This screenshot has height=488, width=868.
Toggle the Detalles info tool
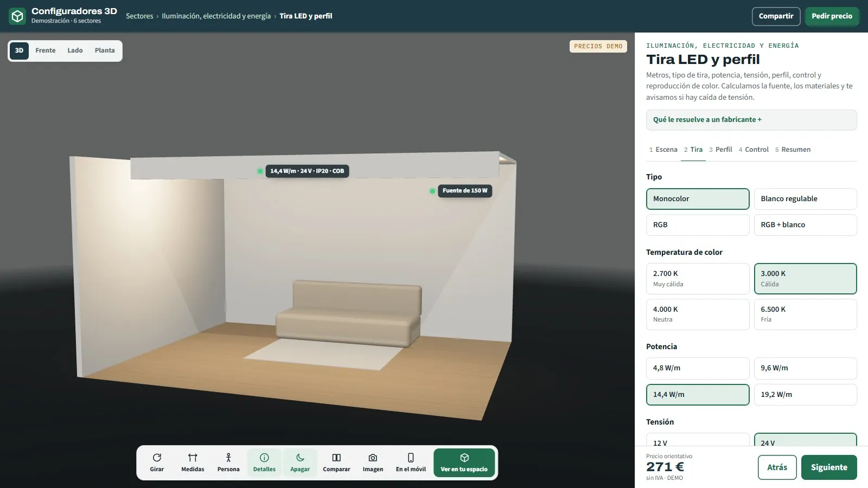pyautogui.click(x=264, y=463)
